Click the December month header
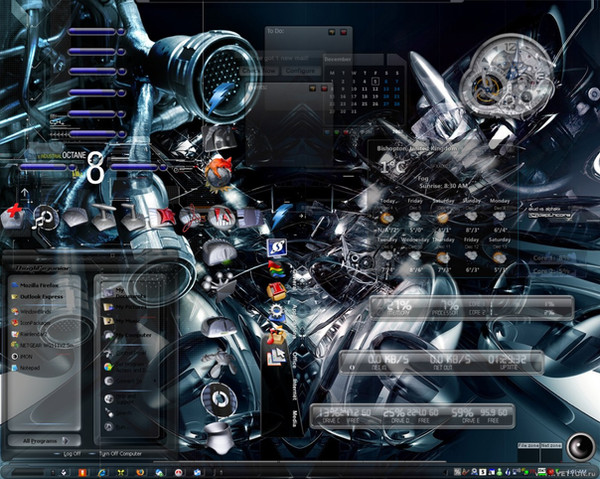 coord(338,60)
